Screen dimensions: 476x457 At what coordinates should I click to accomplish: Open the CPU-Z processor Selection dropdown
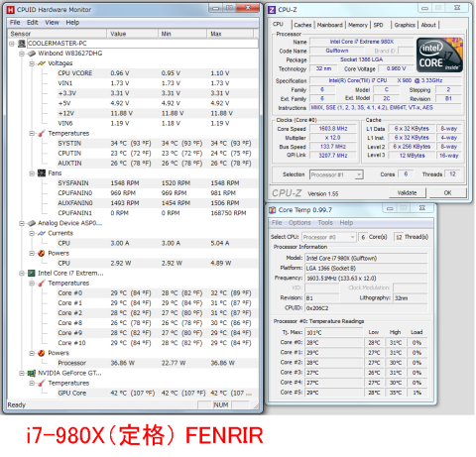(359, 174)
